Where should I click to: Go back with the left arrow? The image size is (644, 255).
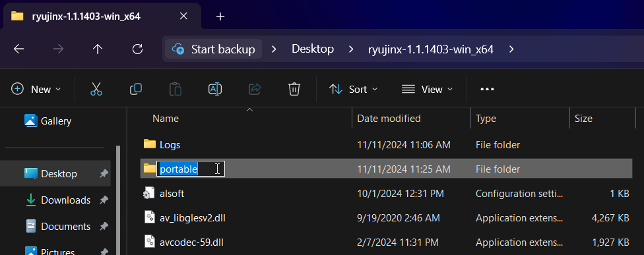pos(19,49)
